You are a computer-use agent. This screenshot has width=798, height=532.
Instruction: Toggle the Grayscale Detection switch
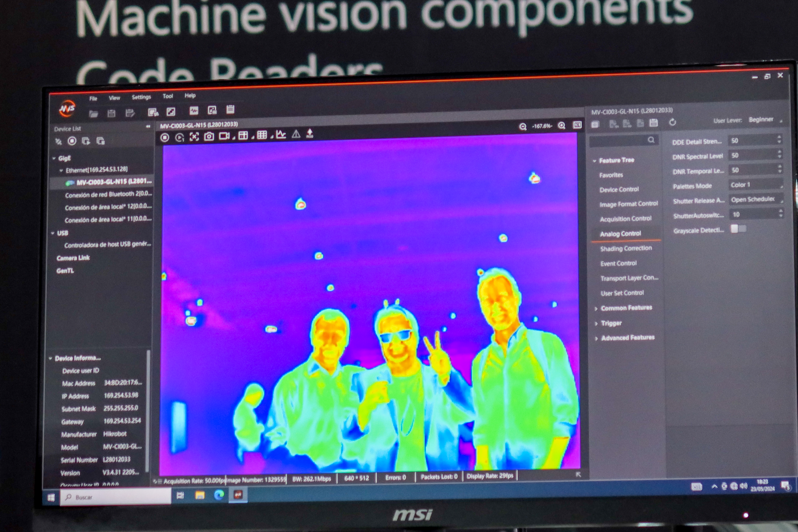click(738, 229)
